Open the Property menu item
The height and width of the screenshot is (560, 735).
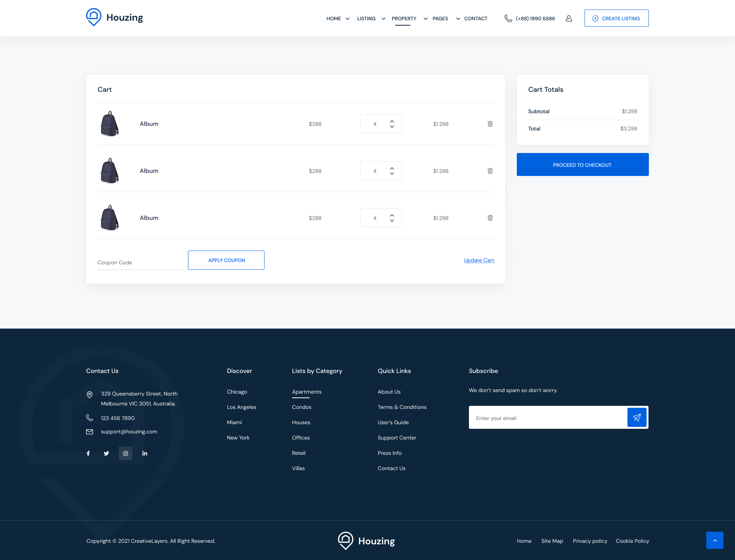[404, 18]
